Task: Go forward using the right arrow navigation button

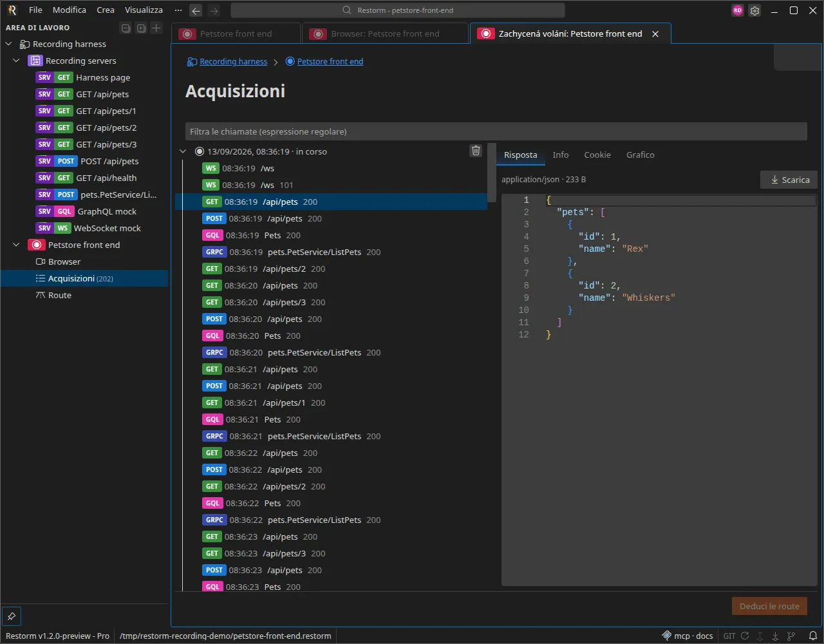Action: click(x=214, y=10)
